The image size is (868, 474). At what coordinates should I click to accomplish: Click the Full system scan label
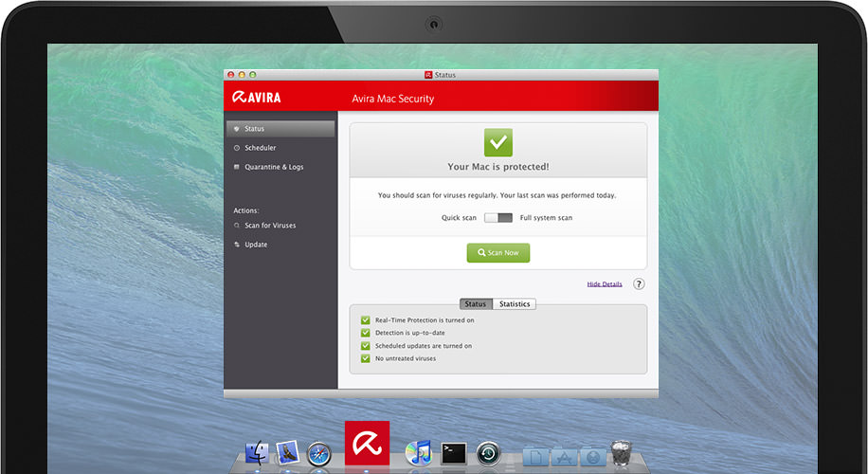(x=546, y=218)
